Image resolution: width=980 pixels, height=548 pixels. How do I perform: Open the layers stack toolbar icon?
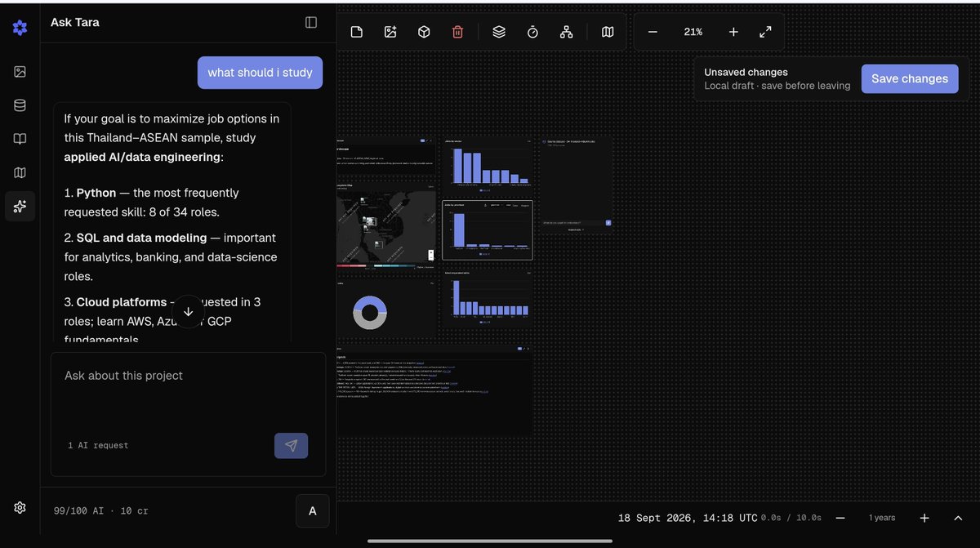[499, 32]
